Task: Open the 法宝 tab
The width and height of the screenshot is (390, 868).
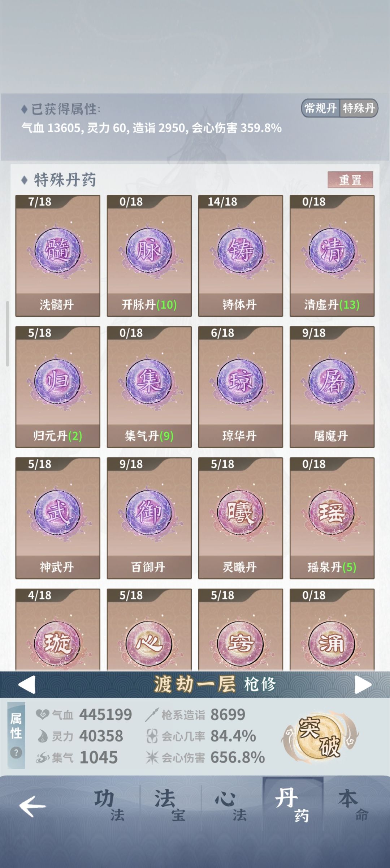Action: pyautogui.click(x=170, y=805)
